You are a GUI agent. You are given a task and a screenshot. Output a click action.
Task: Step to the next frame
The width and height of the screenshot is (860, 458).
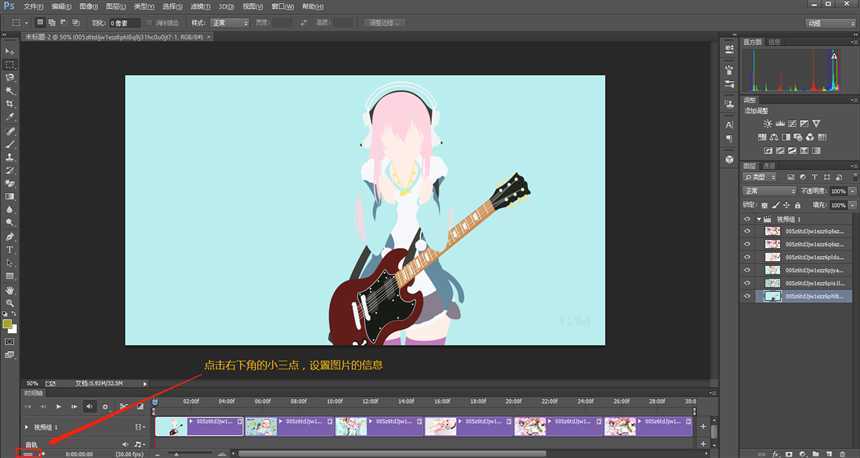point(74,406)
